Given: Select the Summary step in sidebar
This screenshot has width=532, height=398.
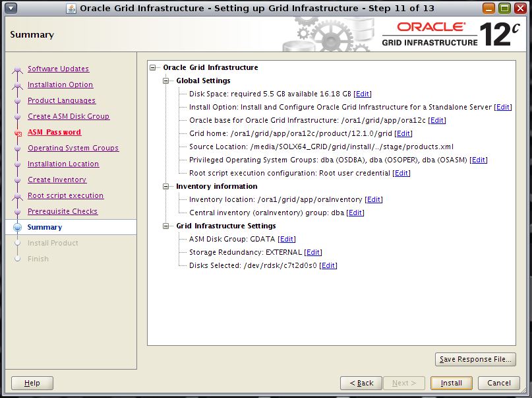Looking at the screenshot, I should (71, 227).
